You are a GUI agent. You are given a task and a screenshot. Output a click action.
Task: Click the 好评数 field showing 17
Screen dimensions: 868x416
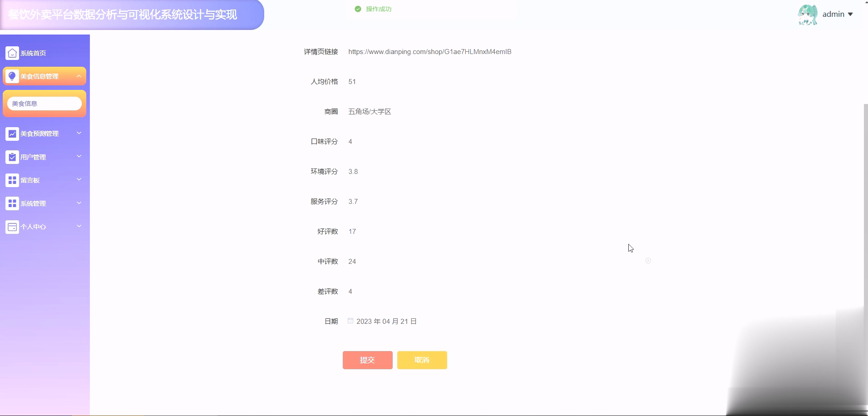(499, 232)
